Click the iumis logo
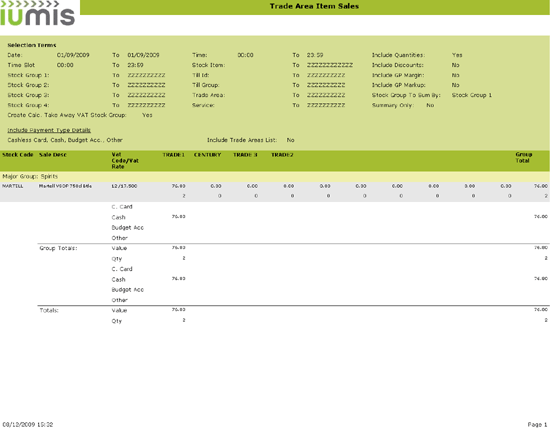 (x=37, y=13)
